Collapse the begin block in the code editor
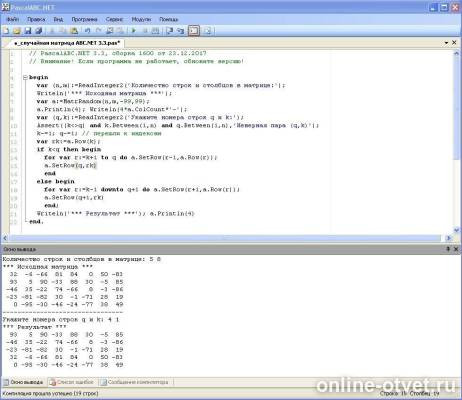The height and width of the screenshot is (400, 462). pos(25,77)
